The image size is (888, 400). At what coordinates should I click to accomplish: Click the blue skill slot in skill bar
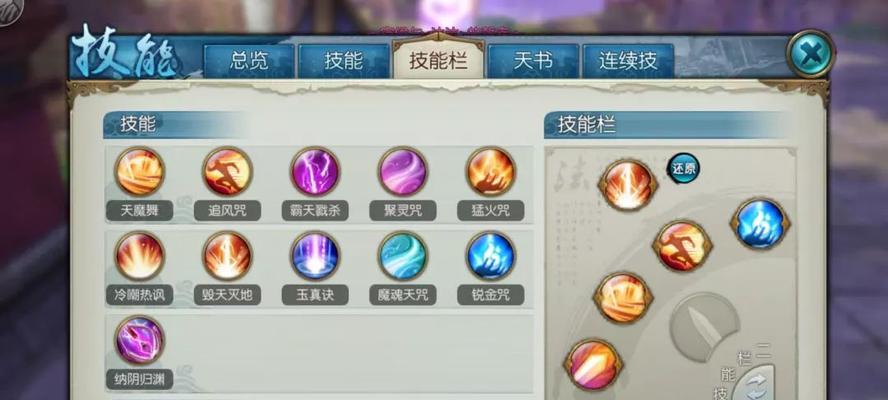point(760,224)
